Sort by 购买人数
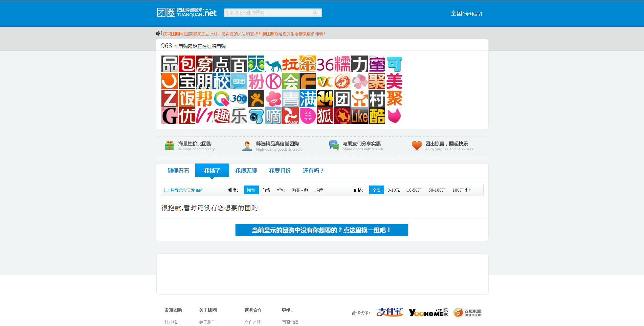 coord(300,190)
